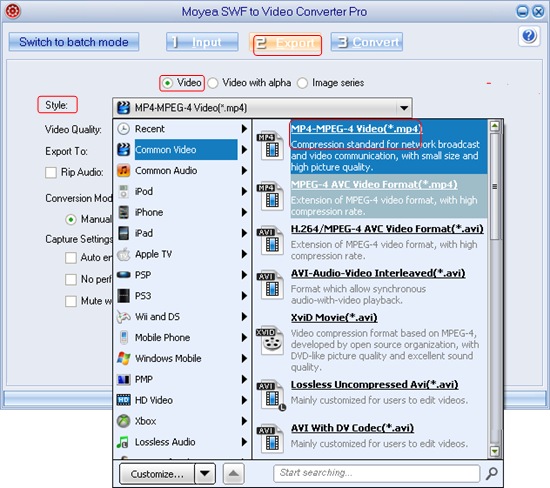Expand the Recent submenu arrow
The height and width of the screenshot is (488, 550).
[x=244, y=129]
